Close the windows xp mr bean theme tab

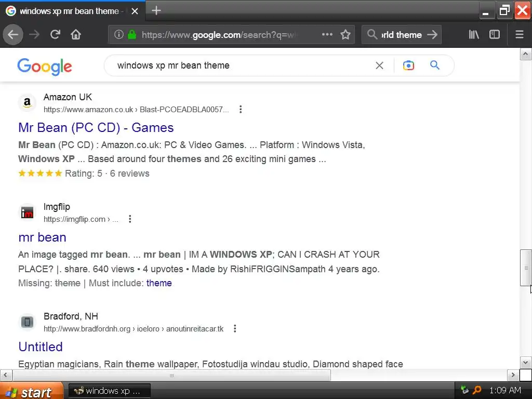click(135, 11)
